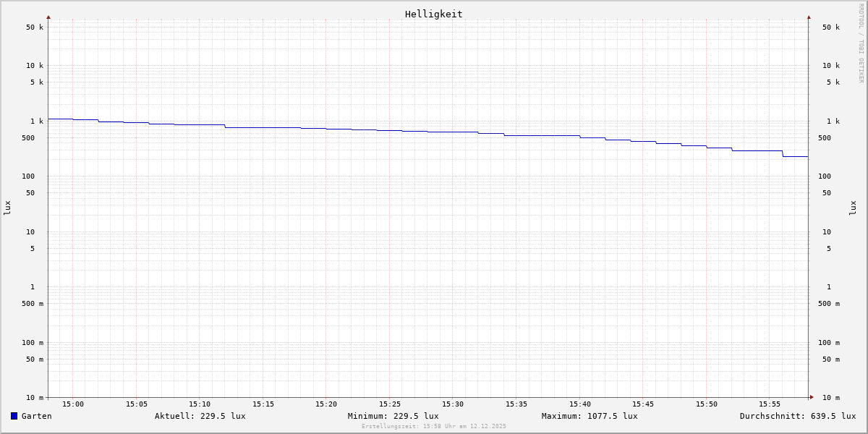Click the rotated lux label on left axis
This screenshot has height=434, width=868.
coord(7,208)
